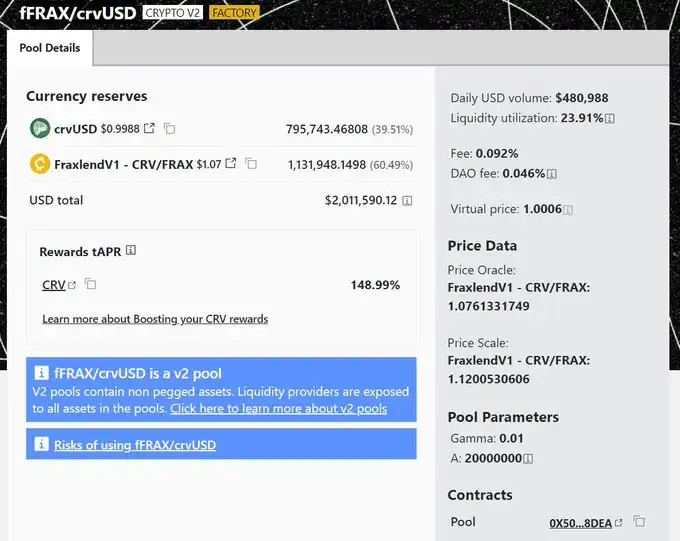This screenshot has width=680, height=541.
Task: Open Learn more about Boosting CRV rewards
Action: (x=155, y=319)
